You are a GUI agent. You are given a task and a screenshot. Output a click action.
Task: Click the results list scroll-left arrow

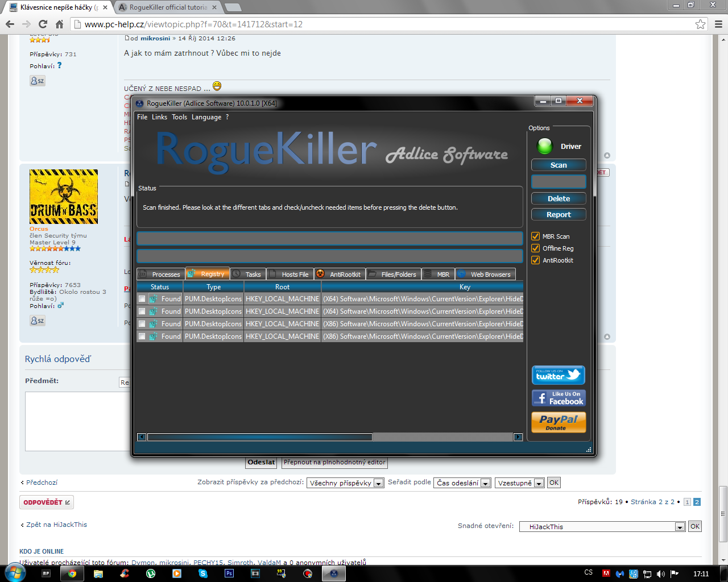click(142, 437)
